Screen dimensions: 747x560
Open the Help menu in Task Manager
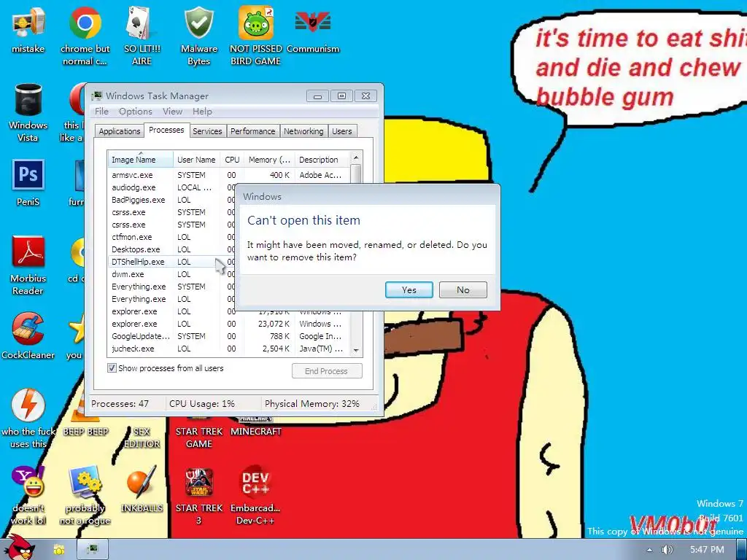click(x=202, y=112)
